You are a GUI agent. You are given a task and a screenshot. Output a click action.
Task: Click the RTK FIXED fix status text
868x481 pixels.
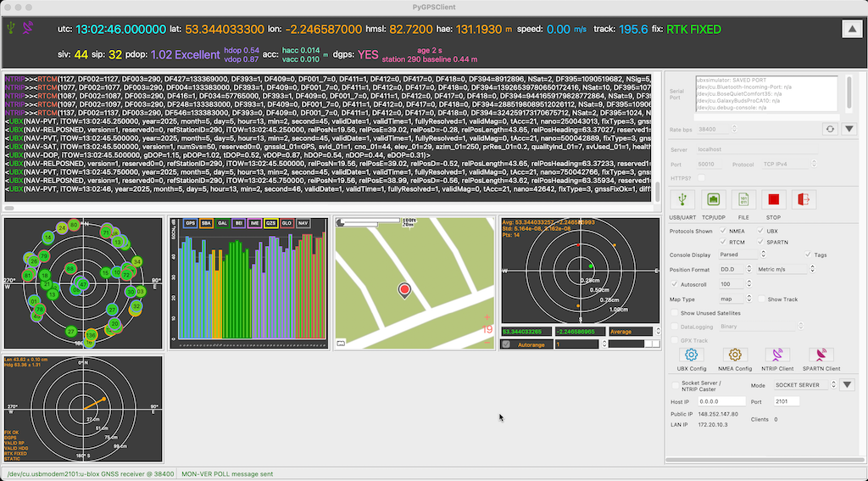(693, 30)
